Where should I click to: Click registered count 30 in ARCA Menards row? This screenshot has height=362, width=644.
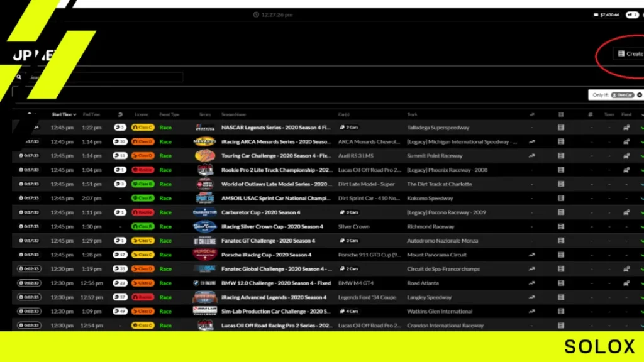120,141
